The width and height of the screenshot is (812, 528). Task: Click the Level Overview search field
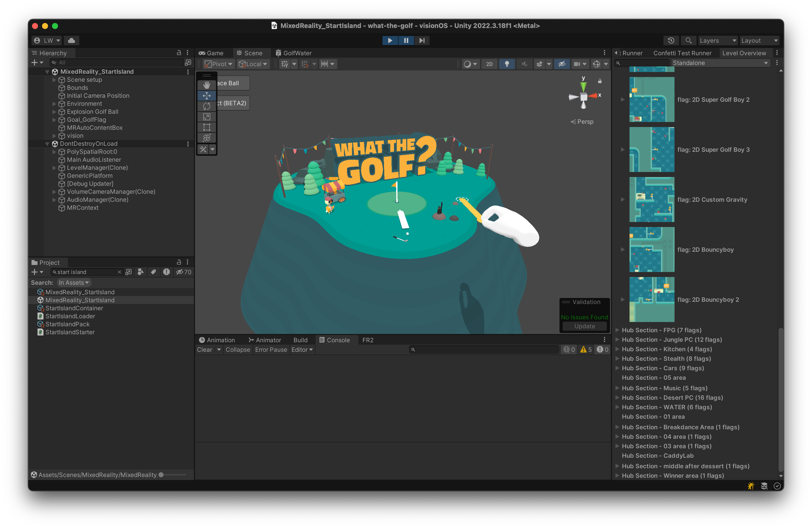[x=641, y=63]
